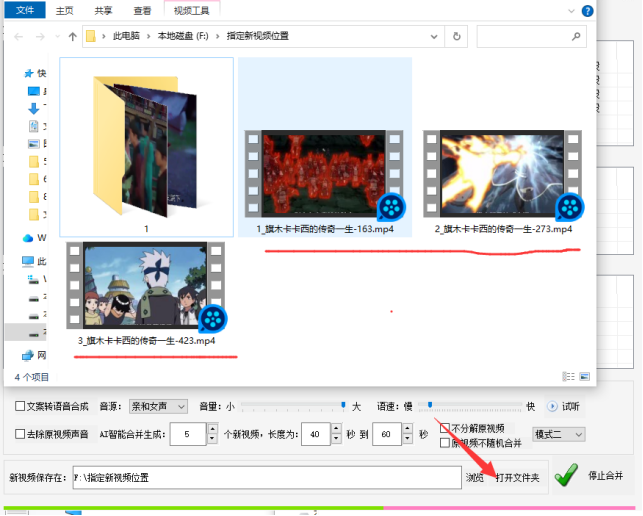
Task: Click the blue help question mark icon
Action: 587,11
